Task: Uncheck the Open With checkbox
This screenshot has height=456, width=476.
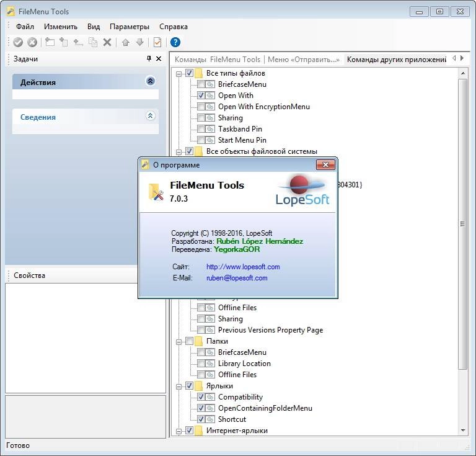Action: [201, 96]
